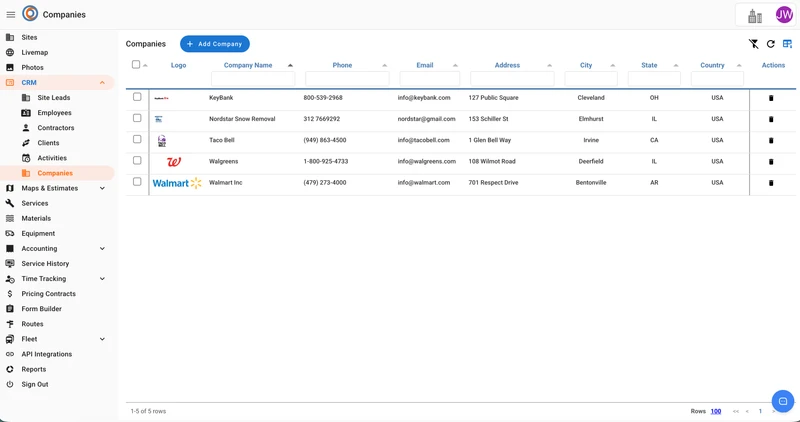Clear filters using the filter-off icon
Viewport: 800px width, 422px height.
[754, 44]
